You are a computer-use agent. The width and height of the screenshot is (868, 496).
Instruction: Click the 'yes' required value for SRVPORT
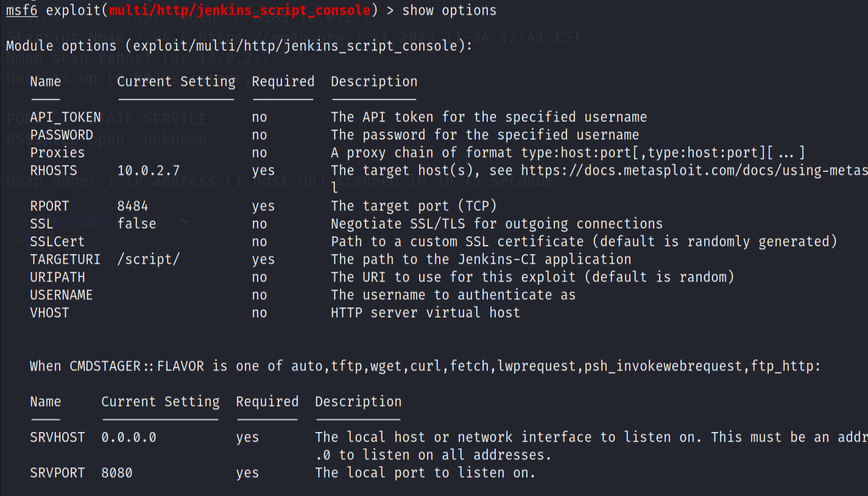coord(247,473)
